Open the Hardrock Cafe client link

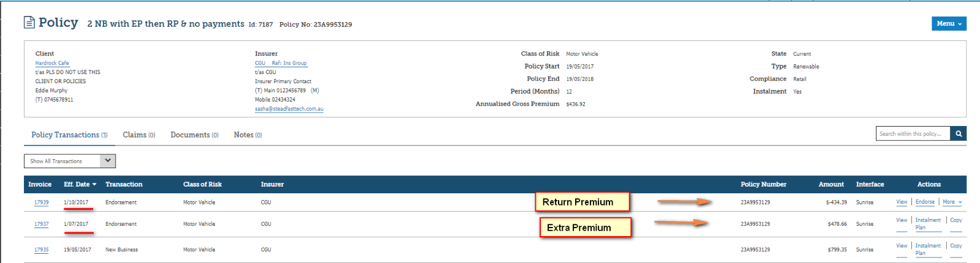click(52, 63)
